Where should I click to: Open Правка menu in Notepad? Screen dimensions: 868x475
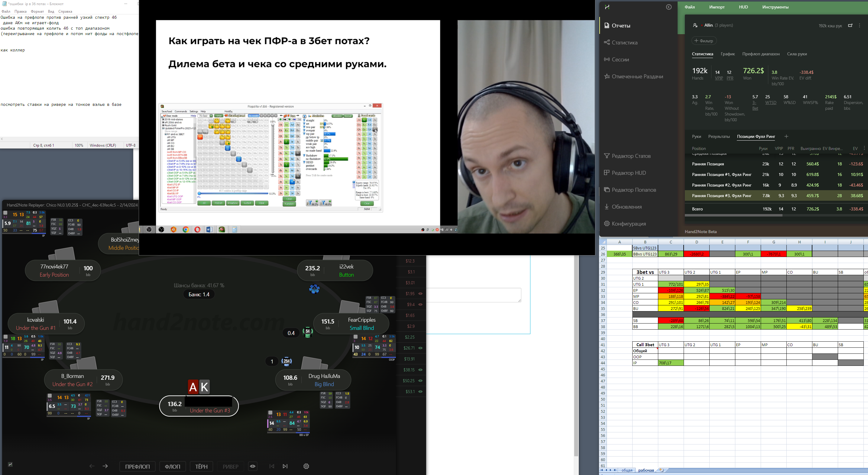click(x=21, y=11)
